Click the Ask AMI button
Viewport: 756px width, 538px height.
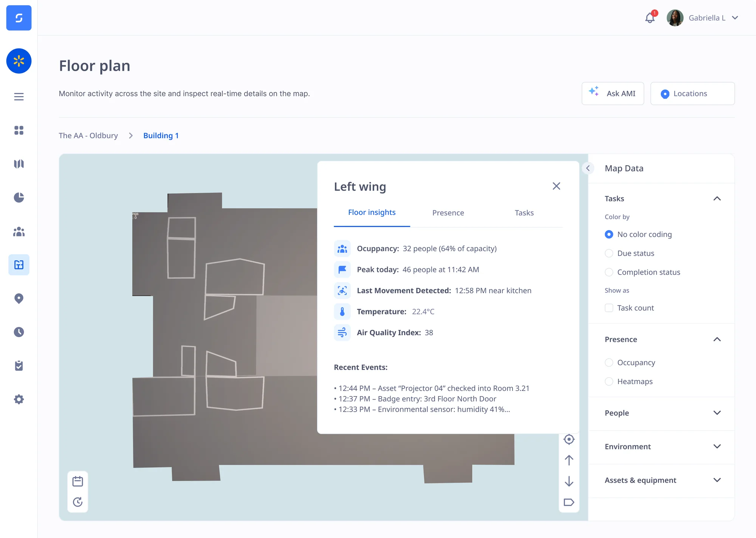coord(613,93)
